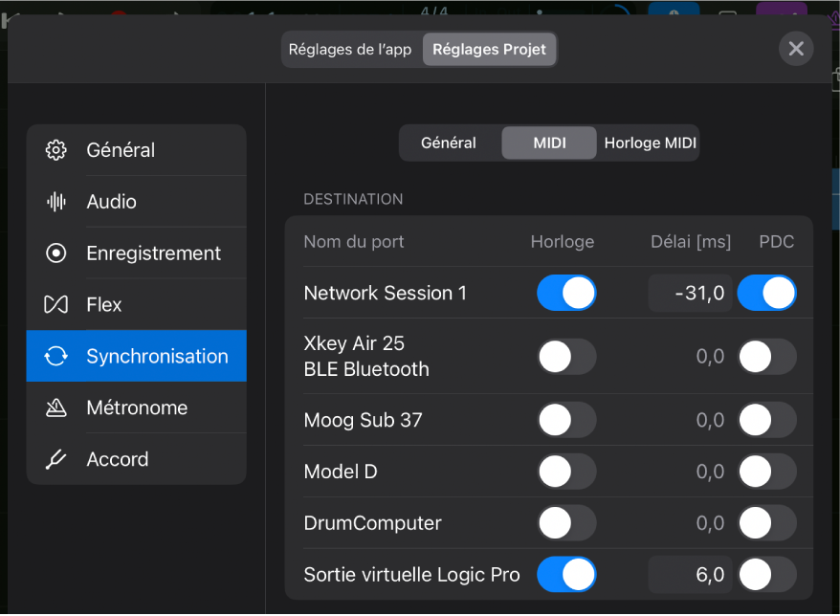
Task: Edit the -31,0 delay value for Network Session 1
Action: point(690,293)
